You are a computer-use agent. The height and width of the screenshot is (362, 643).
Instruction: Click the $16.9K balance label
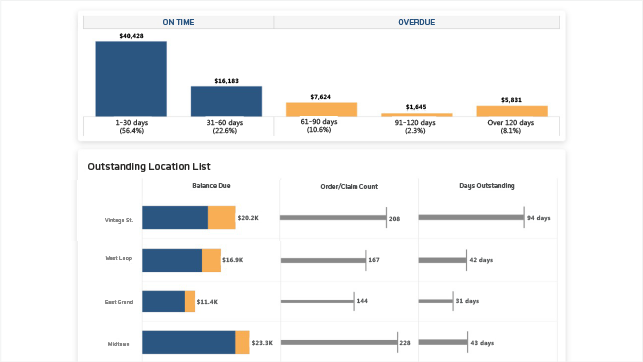[x=233, y=260]
